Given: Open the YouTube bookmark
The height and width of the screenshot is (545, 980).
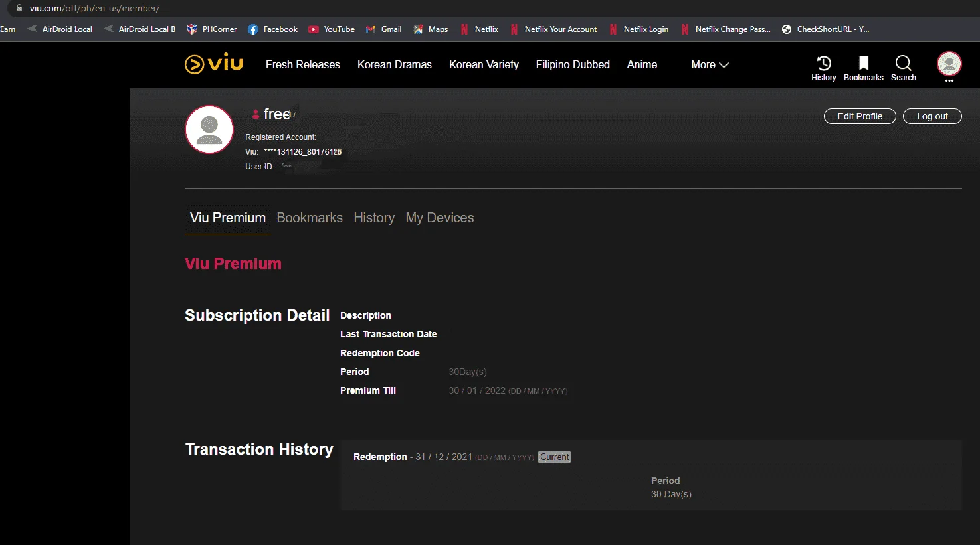Looking at the screenshot, I should 331,29.
